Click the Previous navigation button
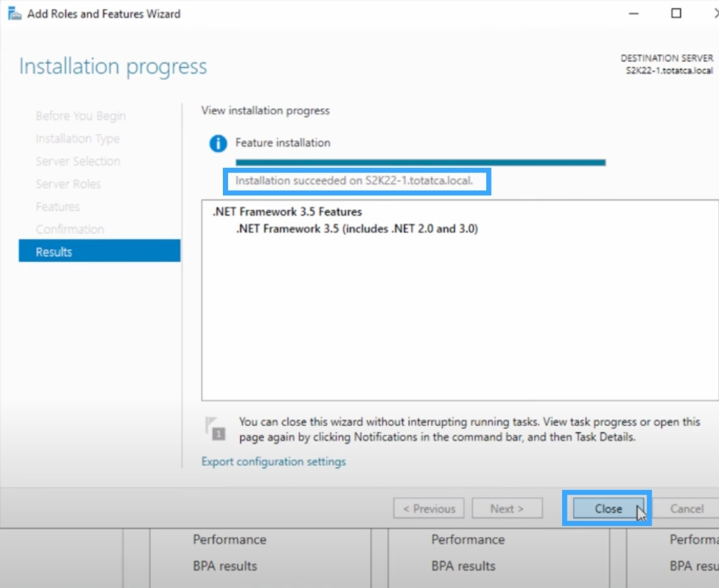This screenshot has width=719, height=588. coord(428,508)
